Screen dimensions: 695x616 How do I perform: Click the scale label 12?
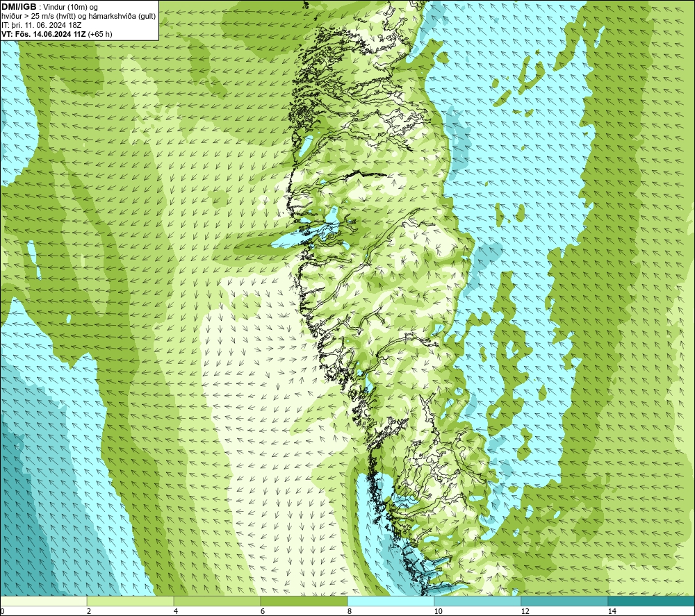(525, 611)
